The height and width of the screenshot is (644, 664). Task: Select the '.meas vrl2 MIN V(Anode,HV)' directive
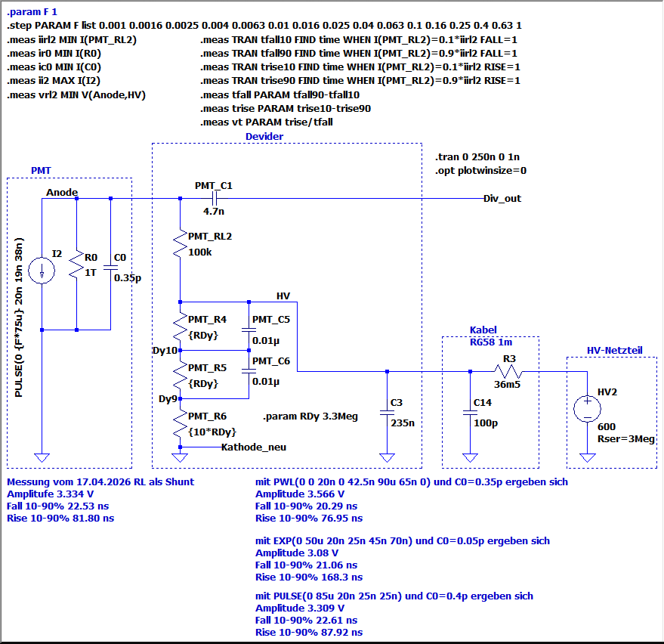pos(76,95)
